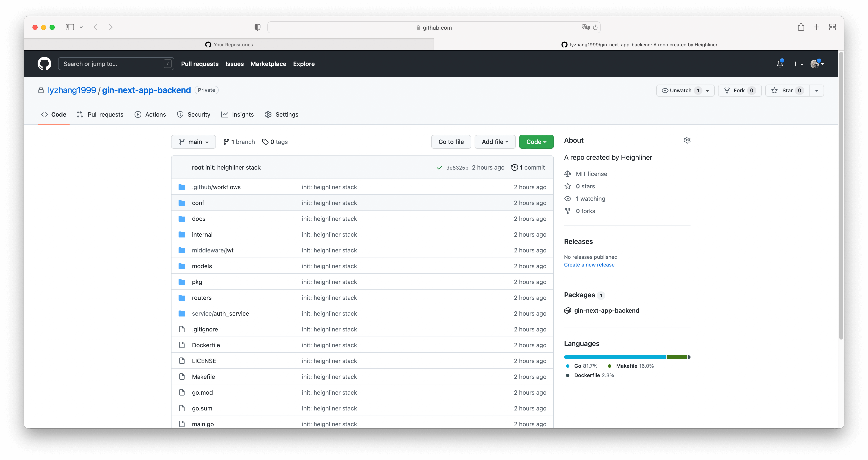Click Create a new release link
The image size is (868, 460).
pyautogui.click(x=589, y=265)
